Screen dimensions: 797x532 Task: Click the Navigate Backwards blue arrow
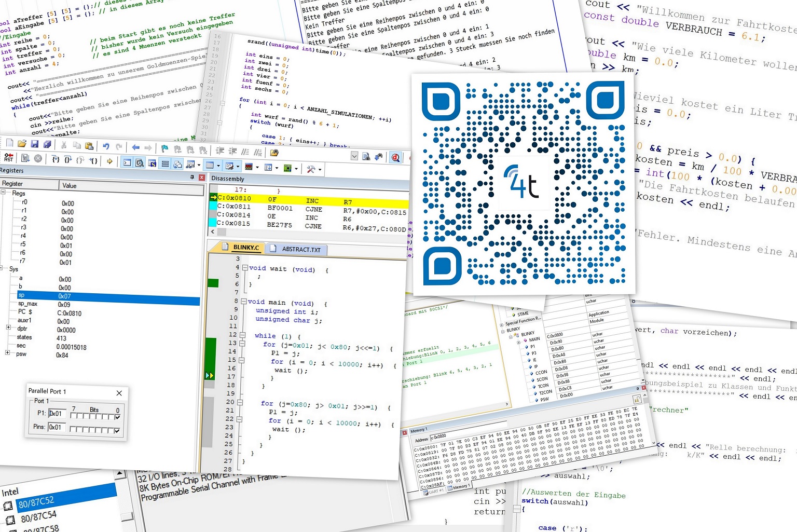pyautogui.click(x=135, y=147)
